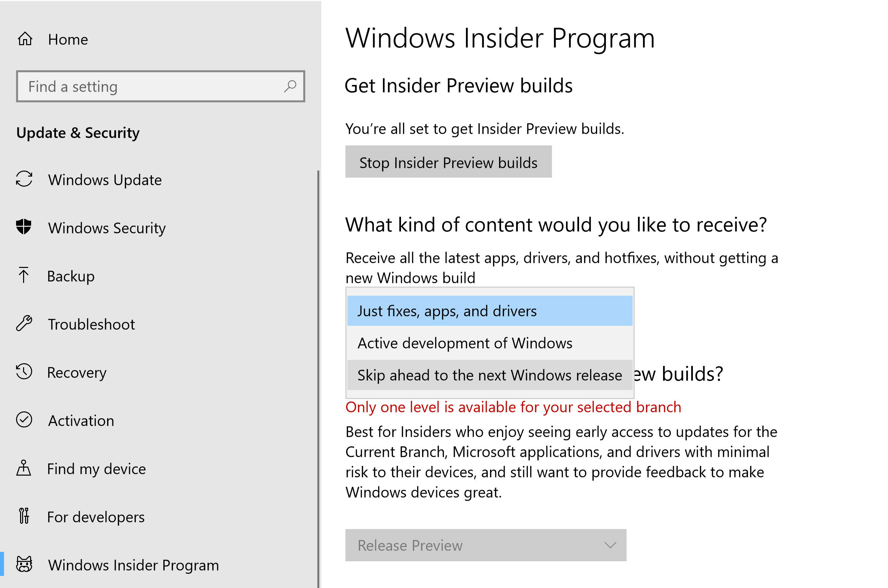Image resolution: width=888 pixels, height=588 pixels.
Task: Go to Update & Security section
Action: pos(78,132)
